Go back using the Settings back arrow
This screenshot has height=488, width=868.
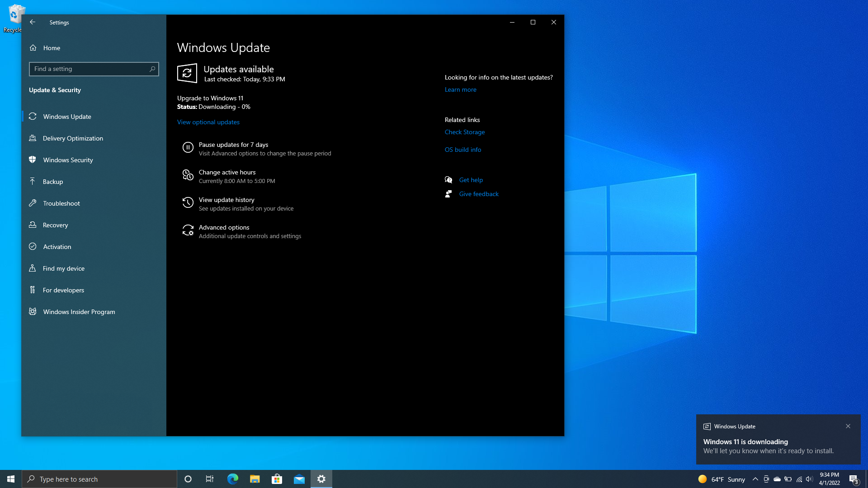pyautogui.click(x=33, y=22)
